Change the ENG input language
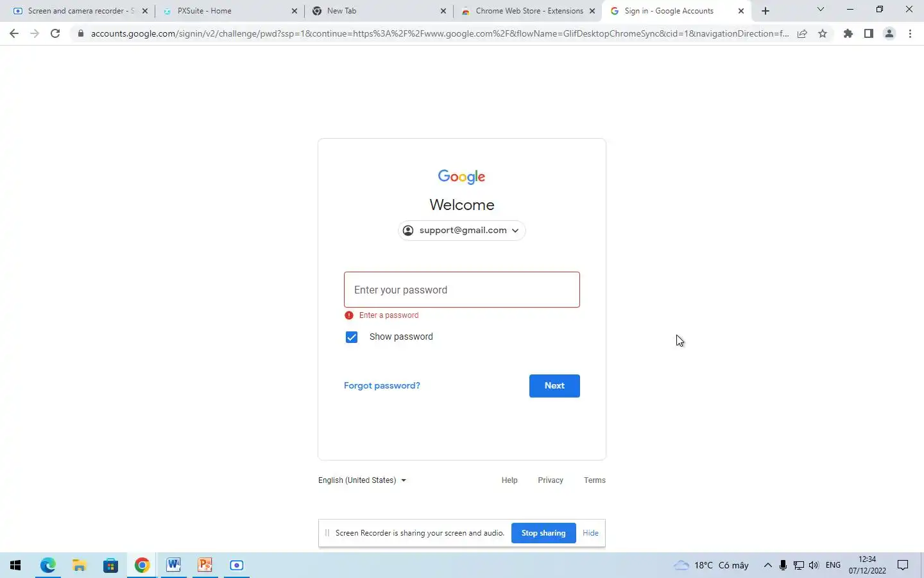Image resolution: width=924 pixels, height=578 pixels. 833,565
